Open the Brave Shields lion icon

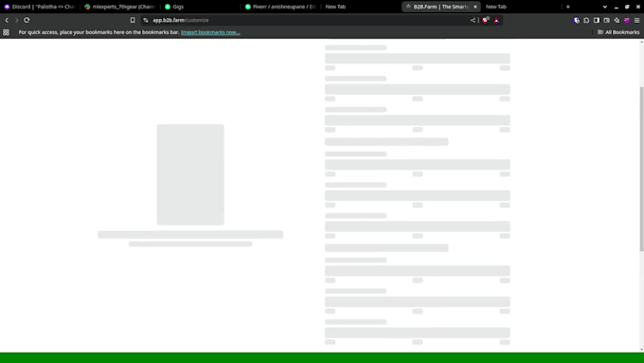click(x=486, y=20)
